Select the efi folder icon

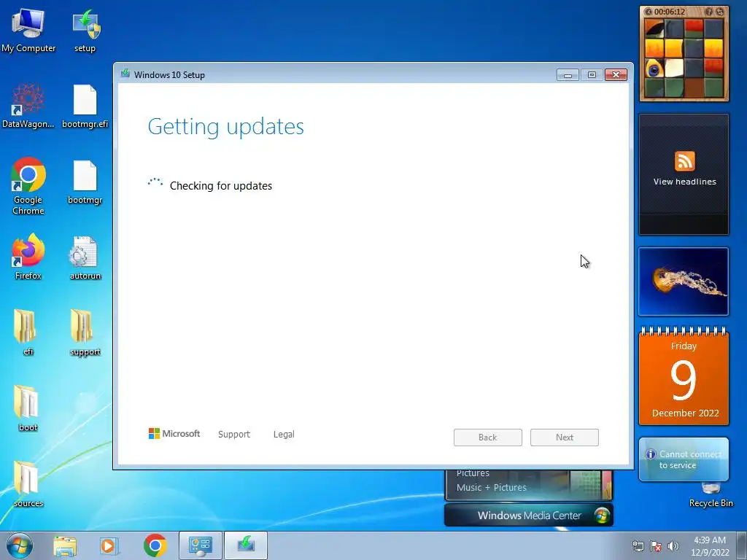click(x=26, y=332)
